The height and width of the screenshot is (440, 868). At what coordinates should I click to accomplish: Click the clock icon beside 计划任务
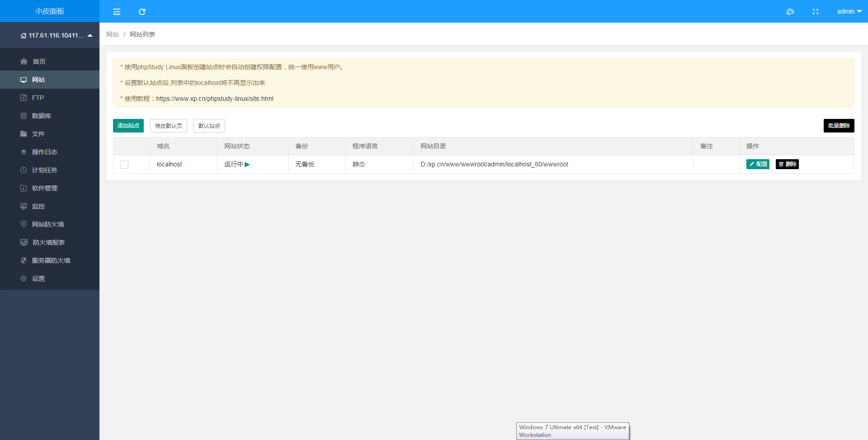tap(24, 170)
